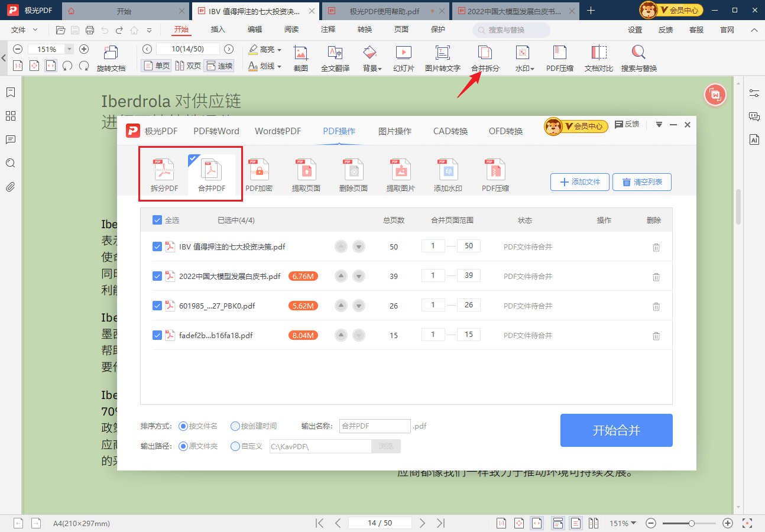
Task: Open the PDF压缩 tool in dialog toolbar
Action: pos(495,176)
